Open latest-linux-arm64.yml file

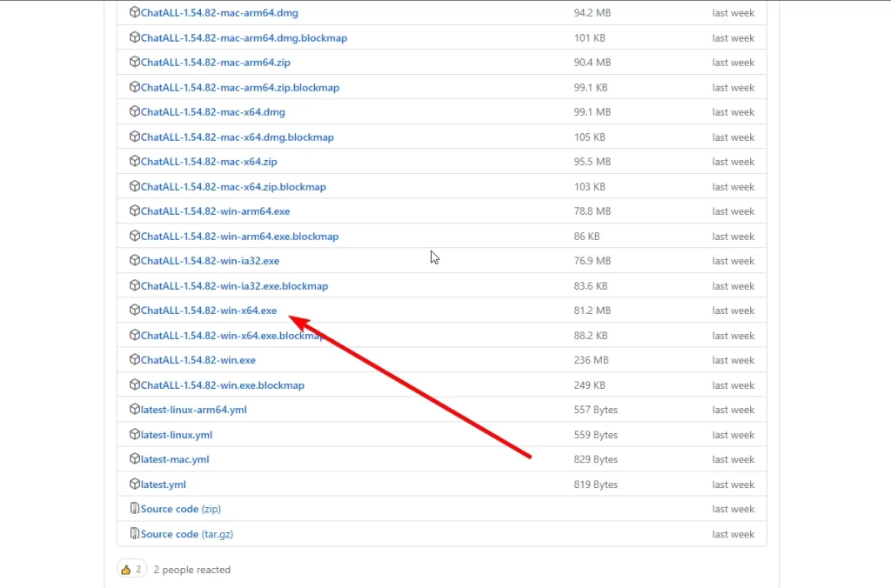coord(194,410)
